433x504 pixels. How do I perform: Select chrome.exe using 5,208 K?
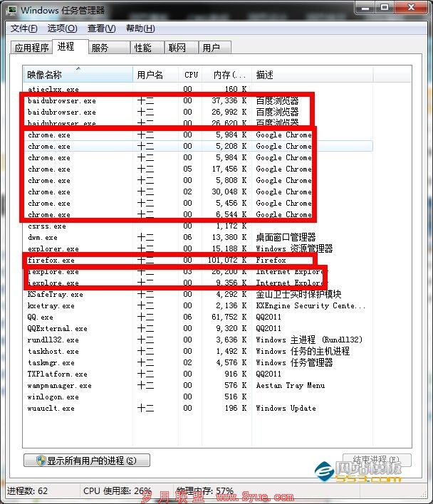pos(198,146)
